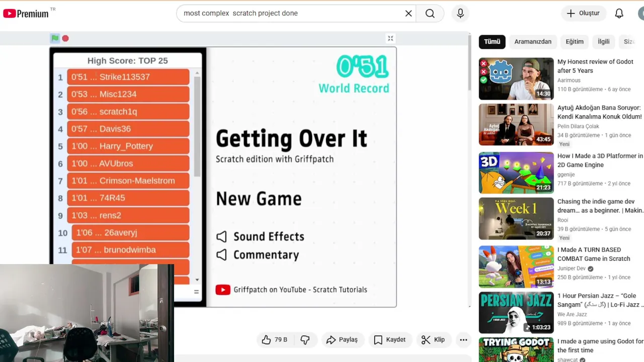Open turn based combat video thumbnail
644x362 pixels.
[x=516, y=266]
